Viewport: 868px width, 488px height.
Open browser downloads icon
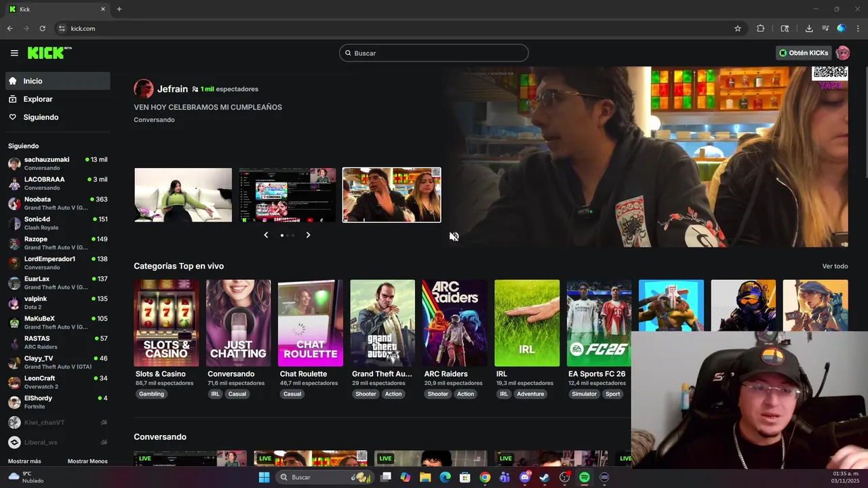coord(809,28)
